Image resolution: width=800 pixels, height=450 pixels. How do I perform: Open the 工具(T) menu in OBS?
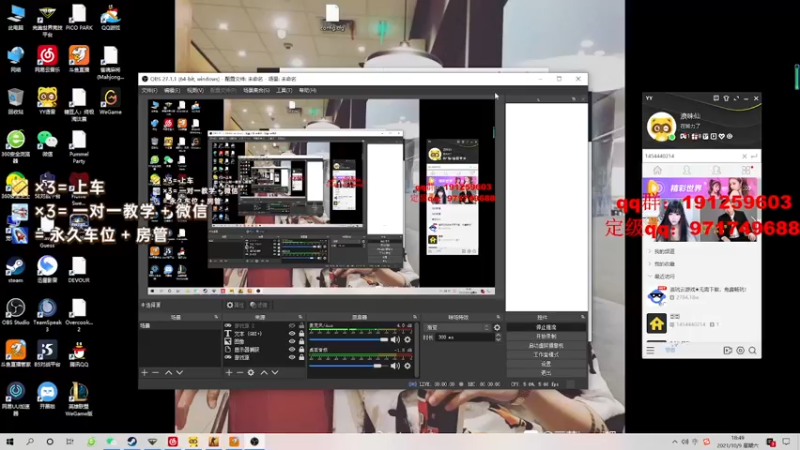coord(284,90)
